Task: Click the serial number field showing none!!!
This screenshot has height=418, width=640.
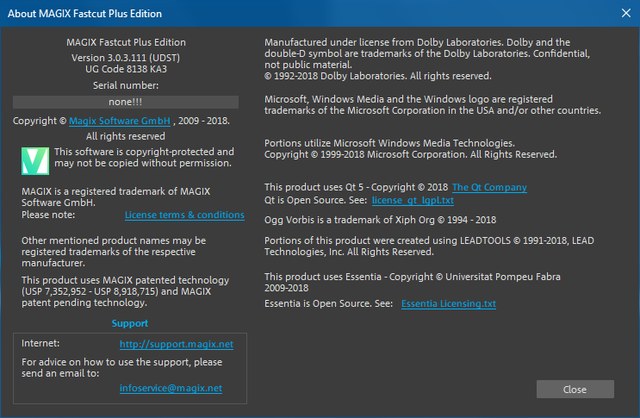Action: (125, 101)
